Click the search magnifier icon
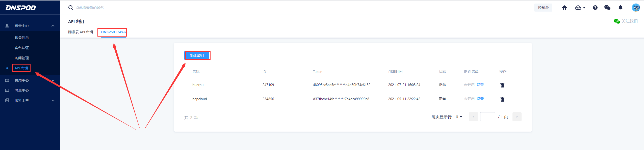This screenshot has width=644, height=150. click(71, 8)
